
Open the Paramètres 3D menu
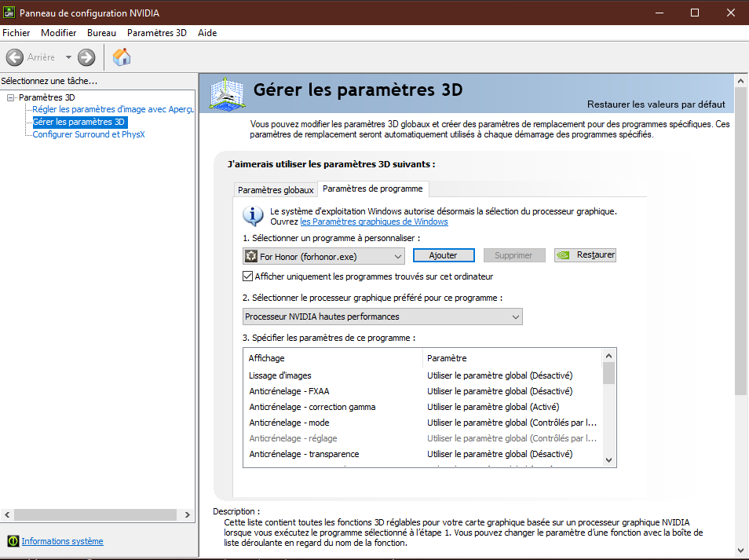[157, 32]
